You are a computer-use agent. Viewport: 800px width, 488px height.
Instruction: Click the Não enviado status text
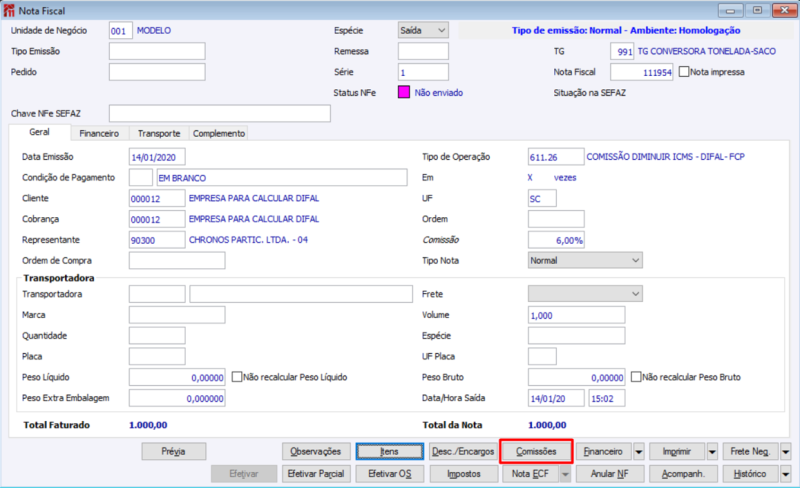pos(439,92)
